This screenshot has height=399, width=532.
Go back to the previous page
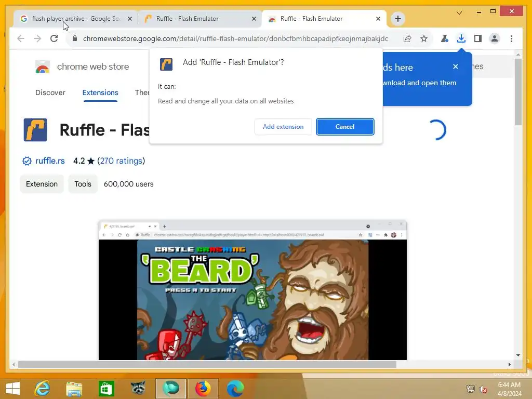(x=21, y=38)
